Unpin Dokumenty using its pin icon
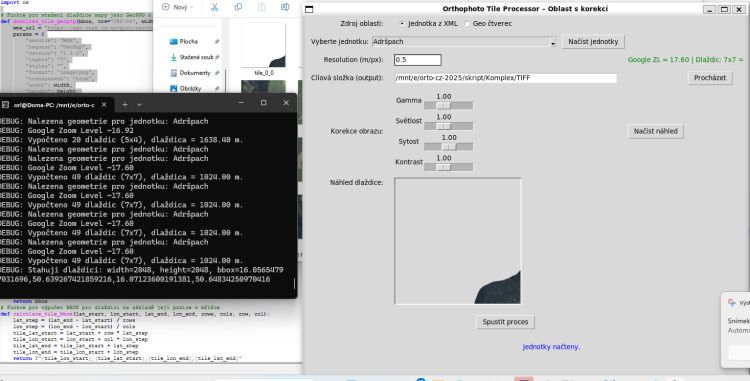This screenshot has width=750, height=381. point(217,73)
